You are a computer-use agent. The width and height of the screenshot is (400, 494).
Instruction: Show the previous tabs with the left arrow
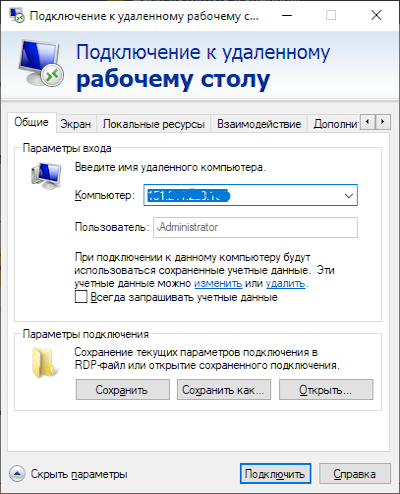pos(368,122)
